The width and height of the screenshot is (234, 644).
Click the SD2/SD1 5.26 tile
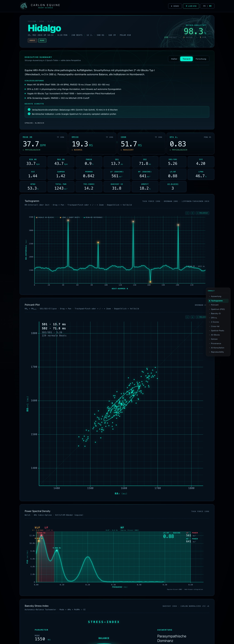[173, 162]
